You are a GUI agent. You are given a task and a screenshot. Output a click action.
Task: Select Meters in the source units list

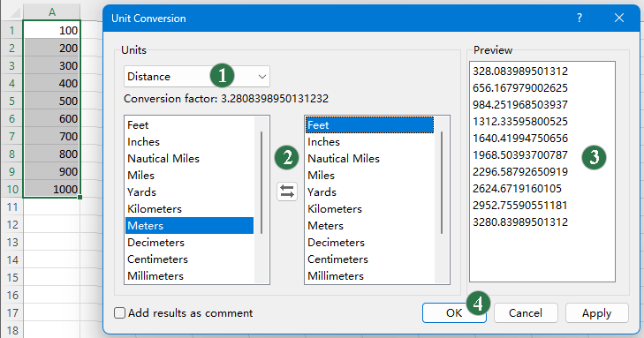[x=189, y=226]
